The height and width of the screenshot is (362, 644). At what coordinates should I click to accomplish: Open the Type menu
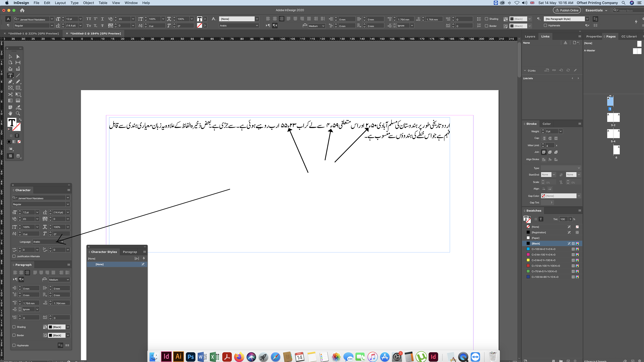pos(74,3)
